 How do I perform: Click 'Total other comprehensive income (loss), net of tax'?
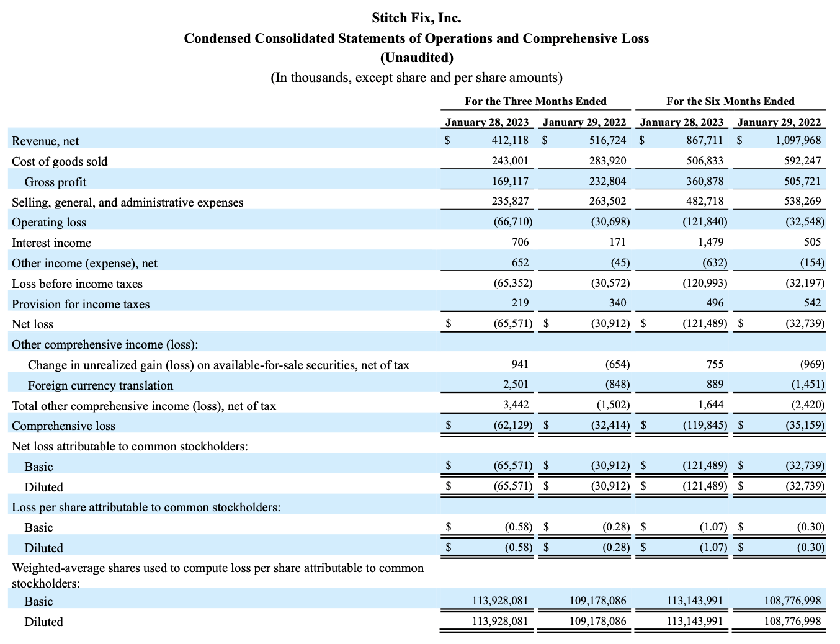pos(144,406)
